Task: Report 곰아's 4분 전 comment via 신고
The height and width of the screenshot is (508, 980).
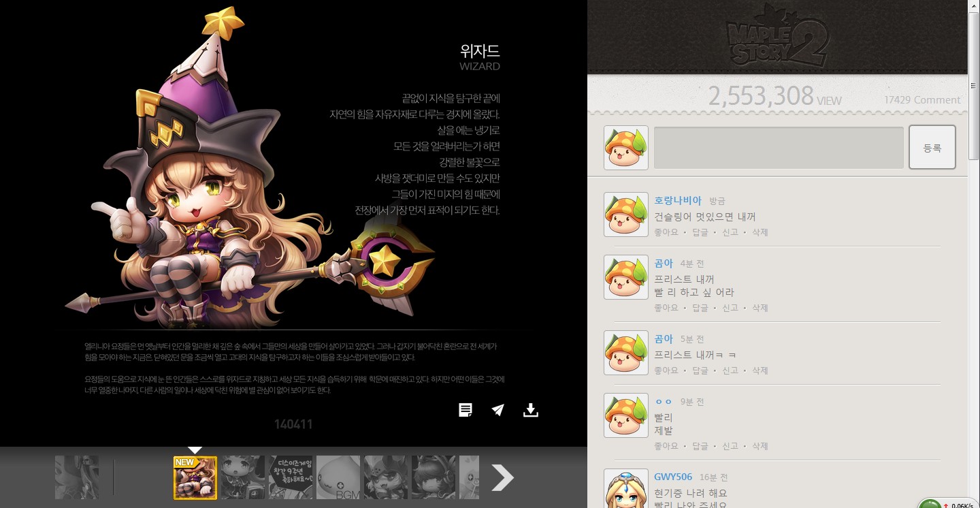Action: pyautogui.click(x=730, y=308)
